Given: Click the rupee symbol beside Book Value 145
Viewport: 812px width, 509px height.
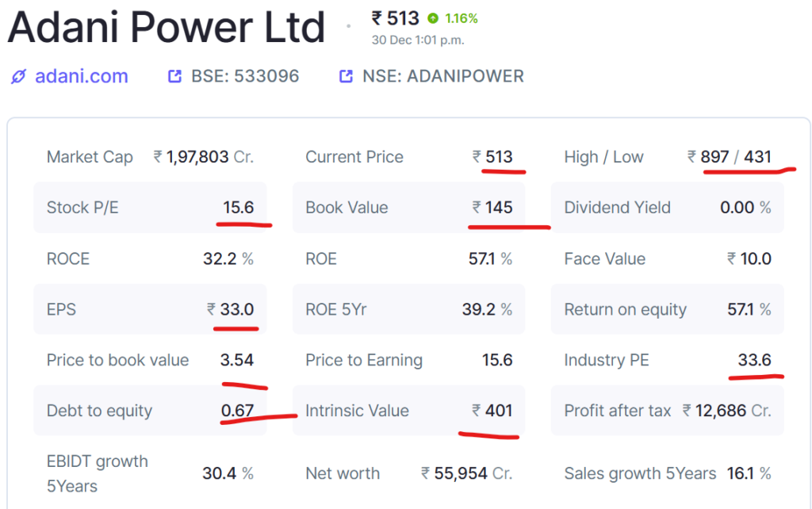Looking at the screenshot, I should [x=476, y=207].
